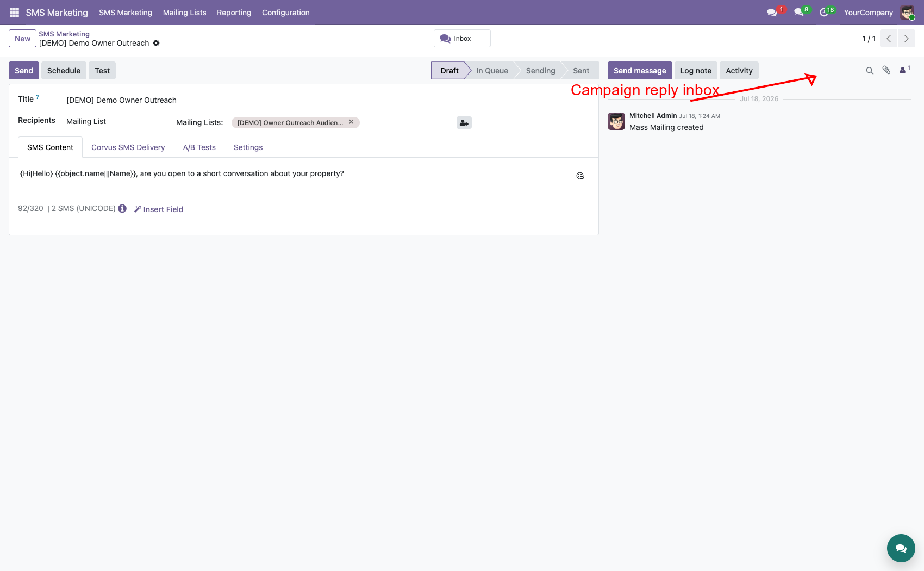
Task: Click the user avatar in top bar
Action: pos(907,13)
